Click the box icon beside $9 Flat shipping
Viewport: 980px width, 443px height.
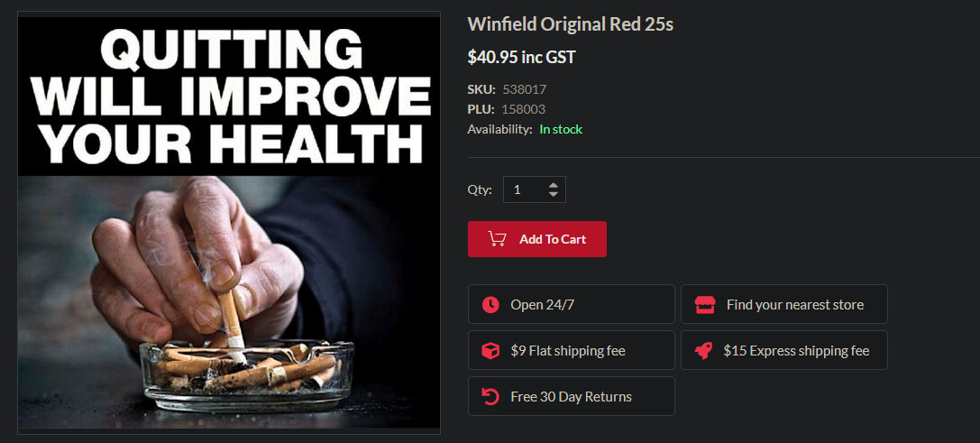(x=490, y=350)
